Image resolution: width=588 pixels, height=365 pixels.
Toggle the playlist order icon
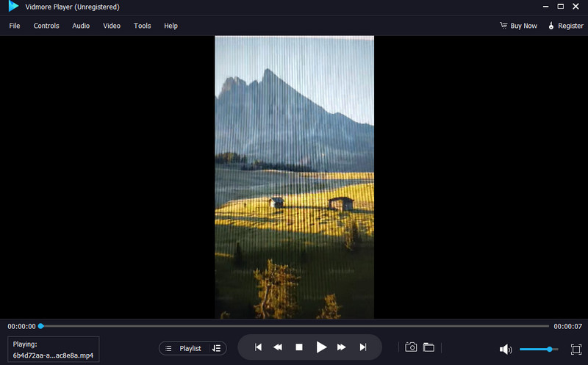[216, 348]
